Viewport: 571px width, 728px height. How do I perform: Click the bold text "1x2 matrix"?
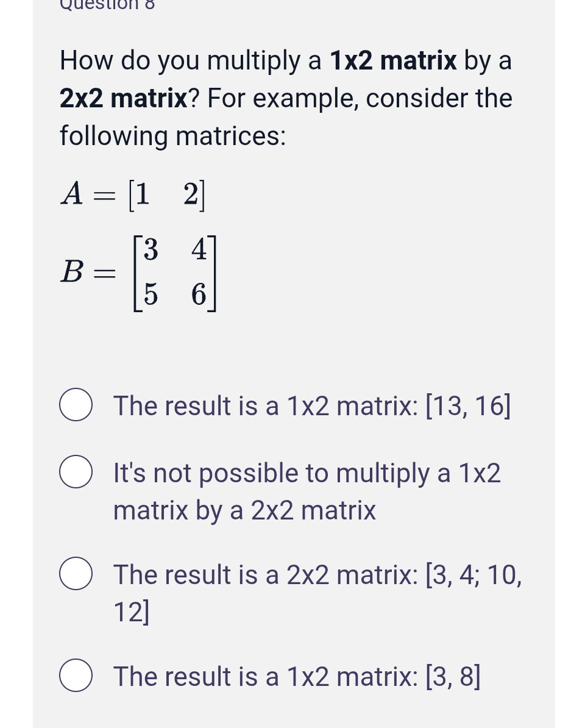tap(392, 60)
